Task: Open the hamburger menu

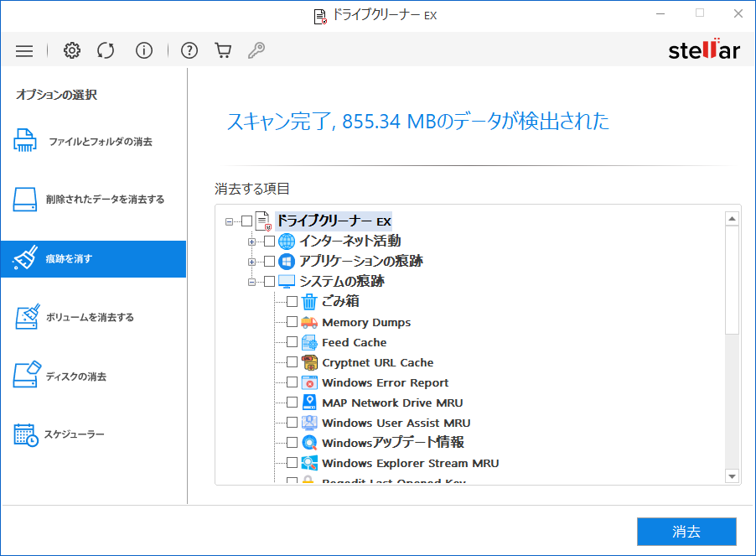Action: [24, 50]
